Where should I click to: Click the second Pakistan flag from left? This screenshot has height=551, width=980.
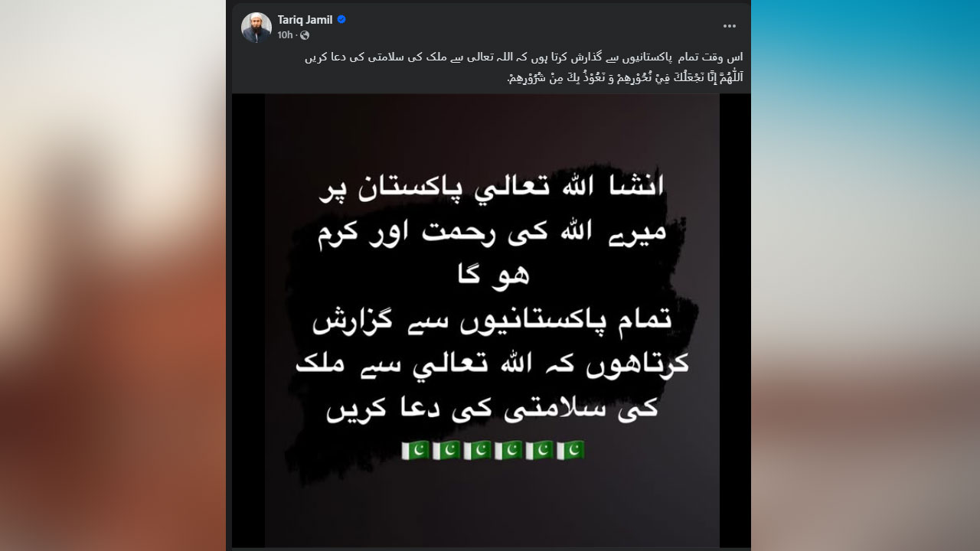click(x=447, y=451)
